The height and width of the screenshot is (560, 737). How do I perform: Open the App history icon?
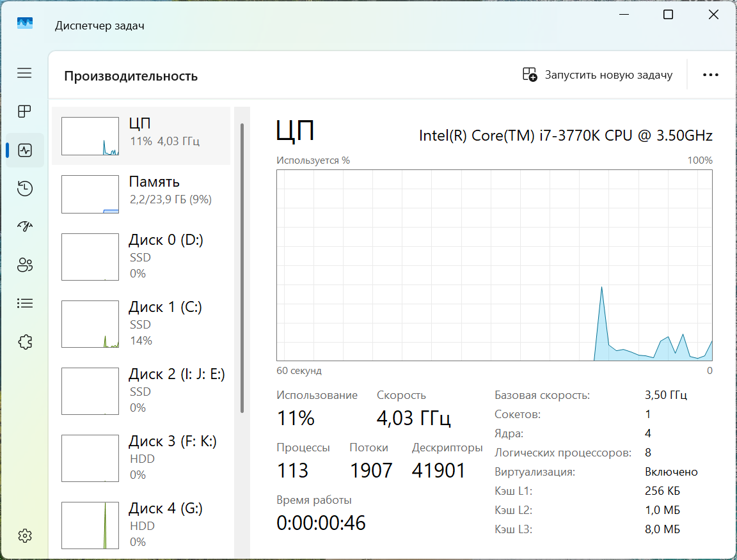click(x=24, y=189)
